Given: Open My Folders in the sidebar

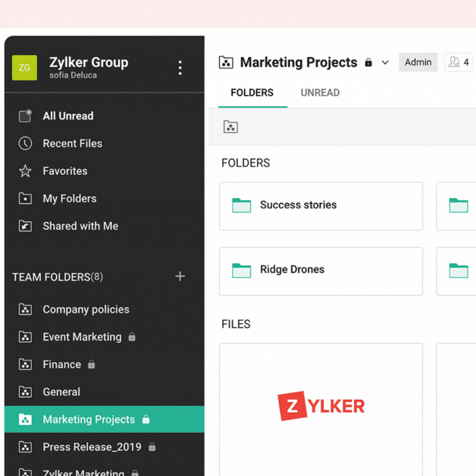Looking at the screenshot, I should click(104, 198).
